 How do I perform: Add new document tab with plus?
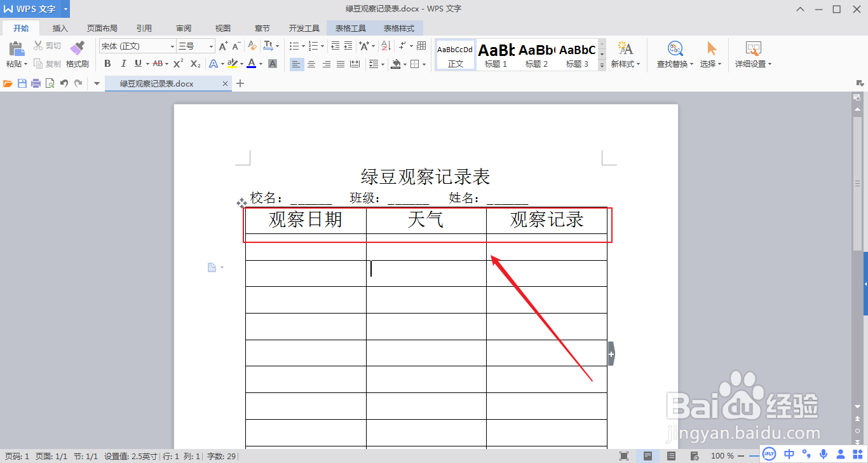240,83
